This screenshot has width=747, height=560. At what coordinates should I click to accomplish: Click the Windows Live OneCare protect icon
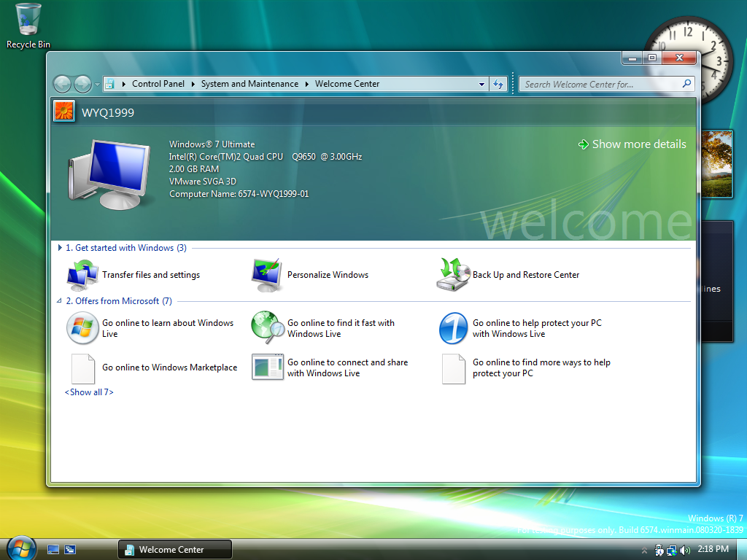453,328
